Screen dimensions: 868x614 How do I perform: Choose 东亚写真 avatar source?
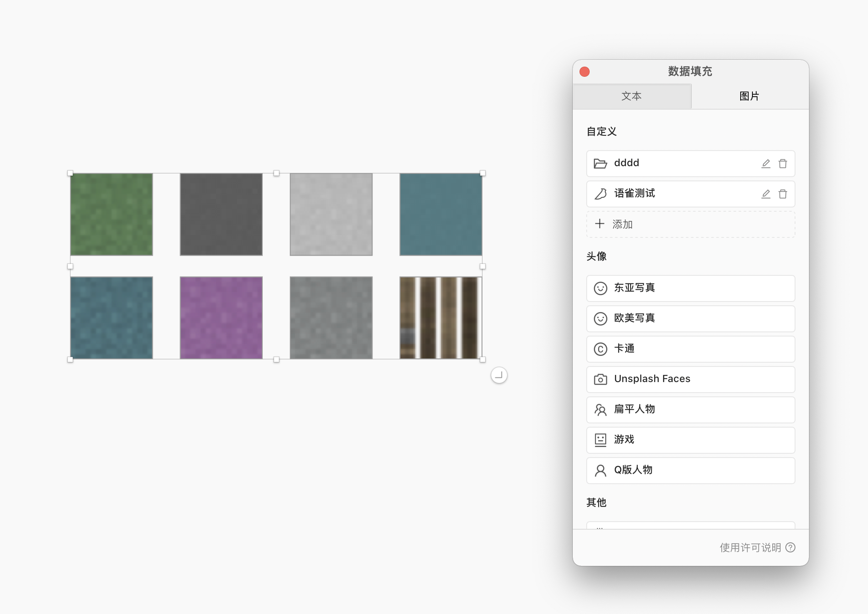pyautogui.click(x=690, y=288)
